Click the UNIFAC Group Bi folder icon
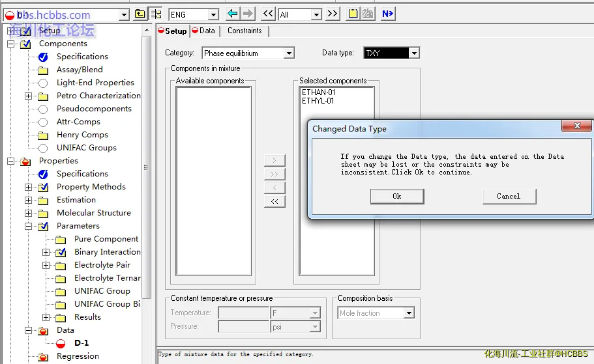The height and width of the screenshot is (364, 594). click(61, 305)
